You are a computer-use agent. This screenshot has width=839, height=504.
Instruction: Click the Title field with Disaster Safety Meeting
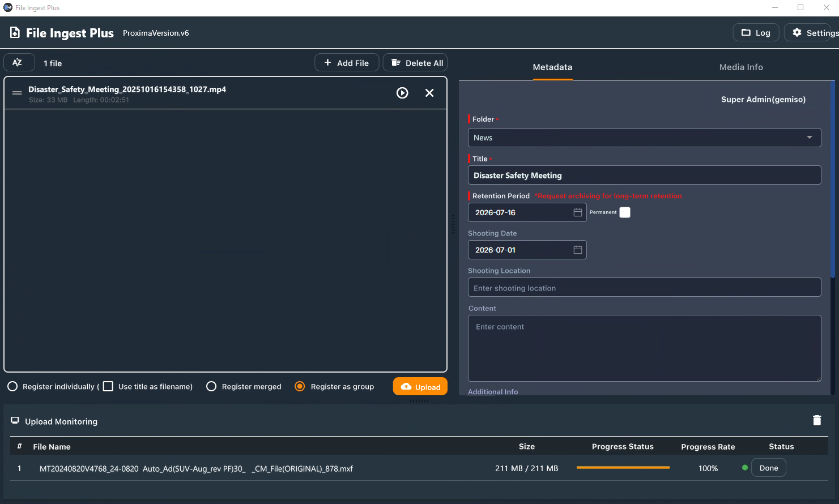click(x=644, y=175)
